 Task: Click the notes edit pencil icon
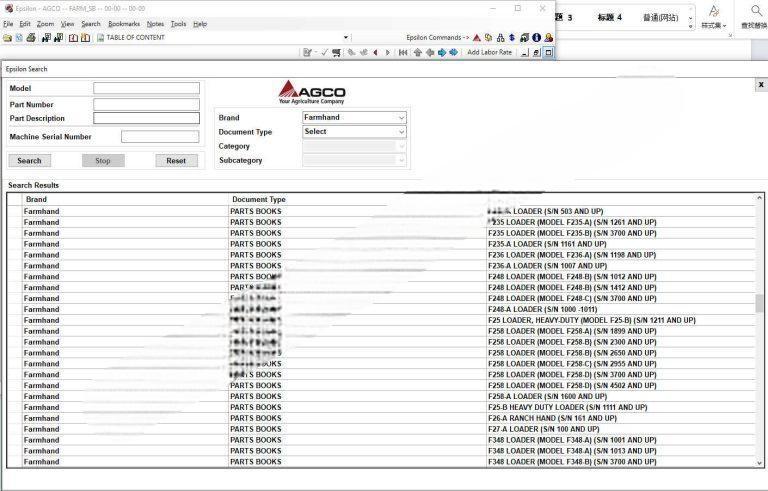[307, 52]
